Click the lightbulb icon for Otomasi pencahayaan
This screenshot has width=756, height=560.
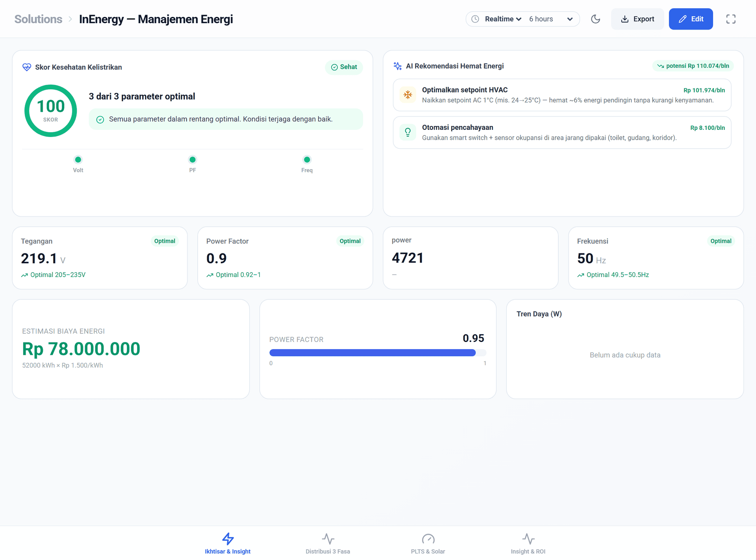pyautogui.click(x=408, y=132)
